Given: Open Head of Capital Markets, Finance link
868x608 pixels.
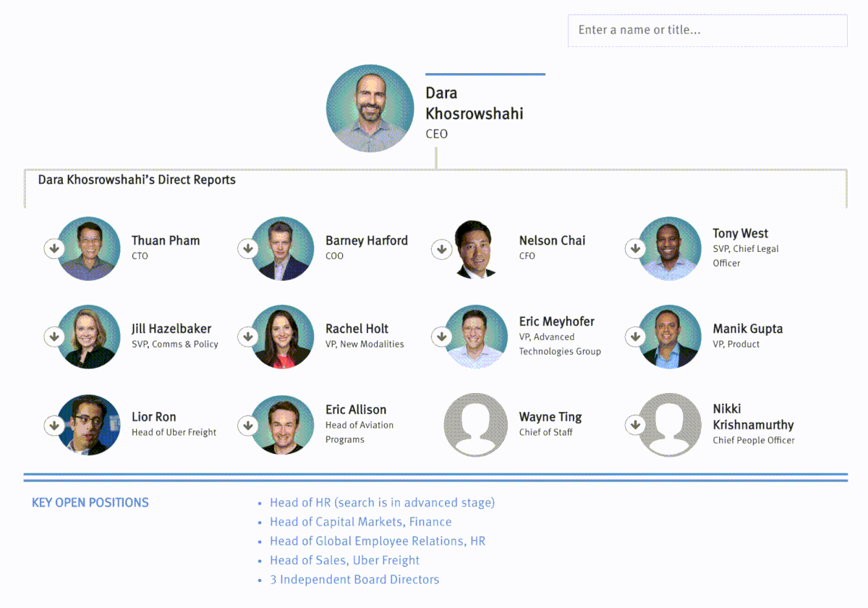Looking at the screenshot, I should pyautogui.click(x=359, y=521).
